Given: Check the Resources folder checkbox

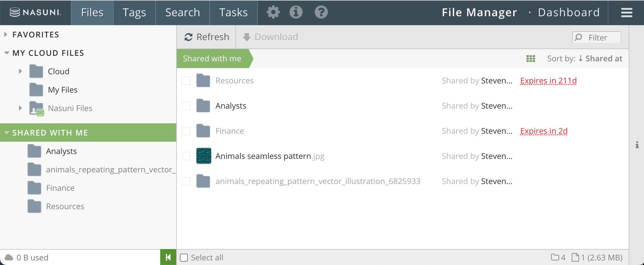Looking at the screenshot, I should [186, 81].
